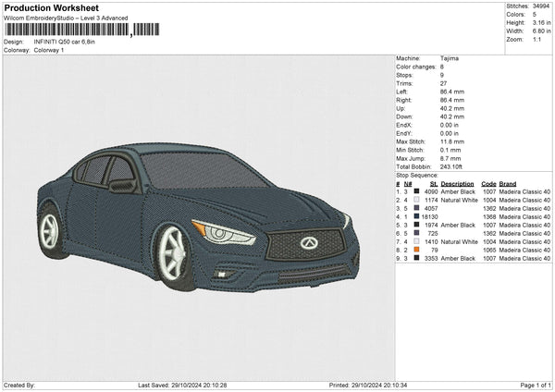
Task: Select the 'Left:' 86.4 mm value
Action: click(x=452, y=92)
